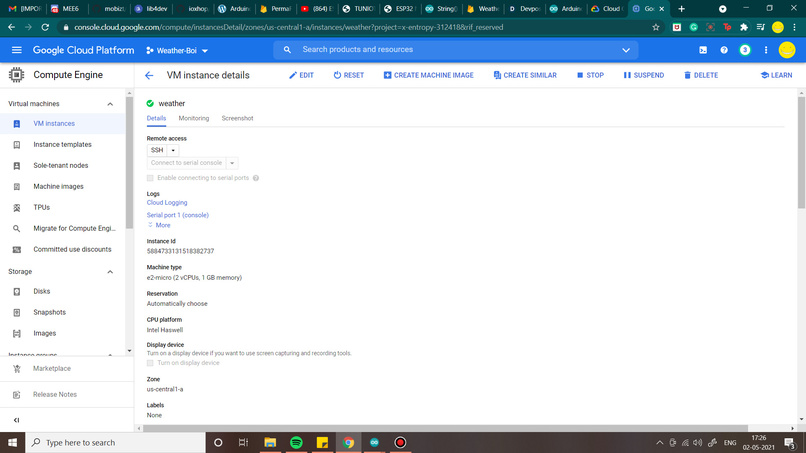806x453 pixels.
Task: Open Snapshots in sidebar
Action: click(63, 312)
